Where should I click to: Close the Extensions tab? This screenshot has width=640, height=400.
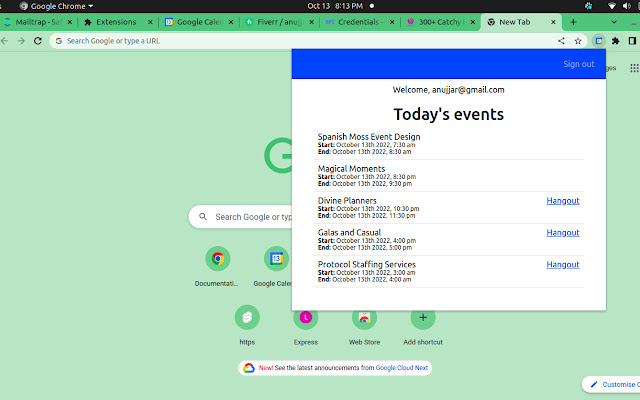click(x=150, y=22)
